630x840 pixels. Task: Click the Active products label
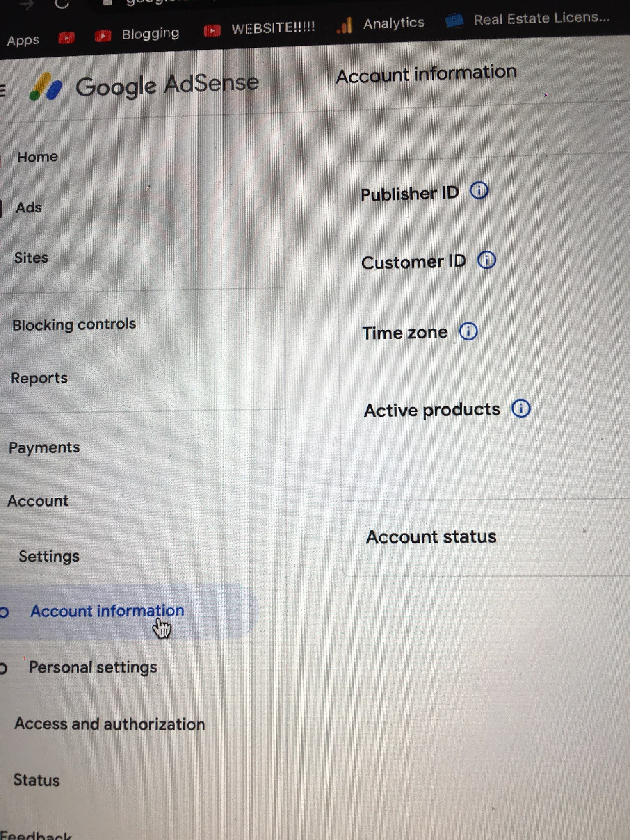[x=432, y=410]
